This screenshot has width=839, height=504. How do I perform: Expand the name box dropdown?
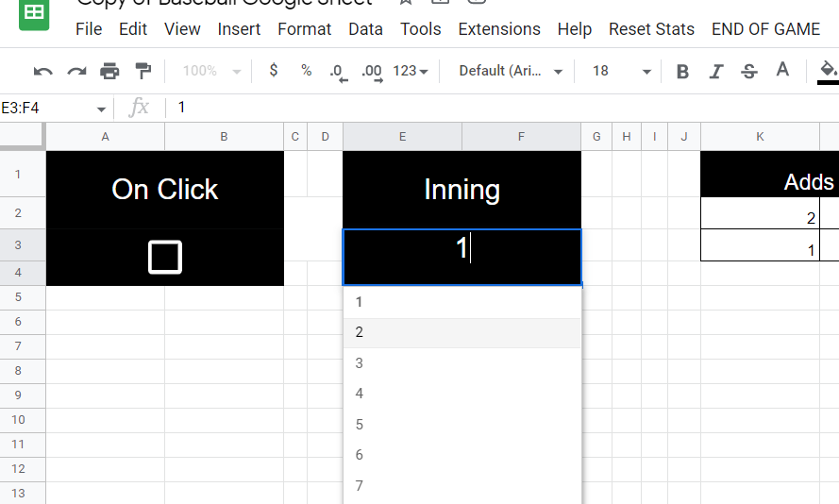101,109
